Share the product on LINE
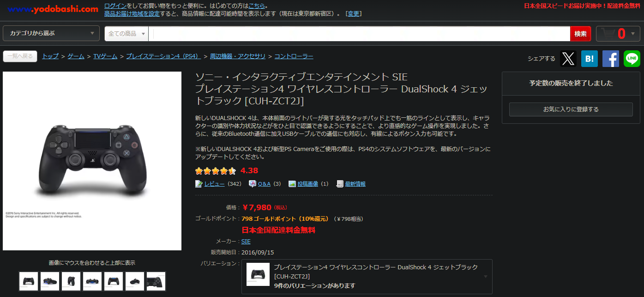 click(632, 59)
